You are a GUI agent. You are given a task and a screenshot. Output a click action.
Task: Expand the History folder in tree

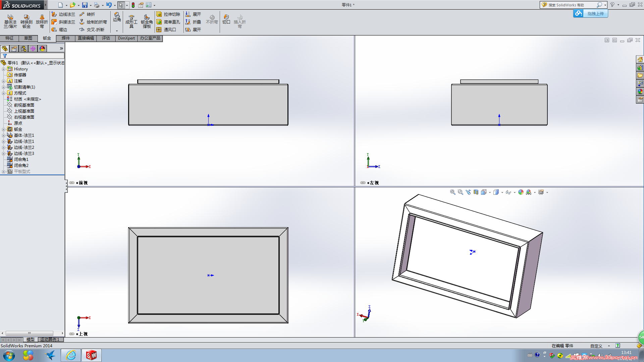[3, 69]
